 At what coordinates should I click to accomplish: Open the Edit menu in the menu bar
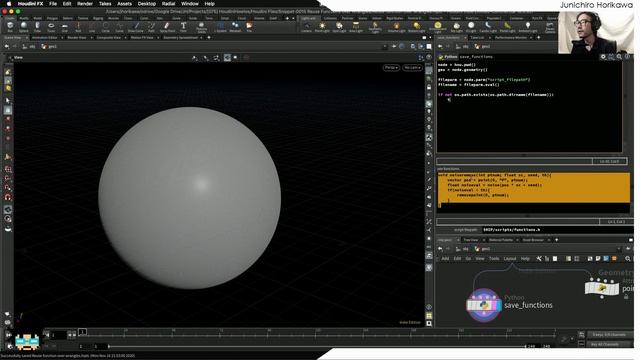click(67, 4)
